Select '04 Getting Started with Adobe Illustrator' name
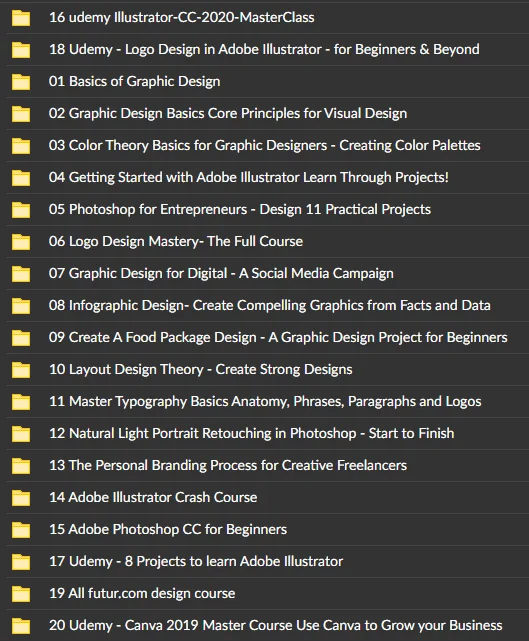 pyautogui.click(x=249, y=177)
